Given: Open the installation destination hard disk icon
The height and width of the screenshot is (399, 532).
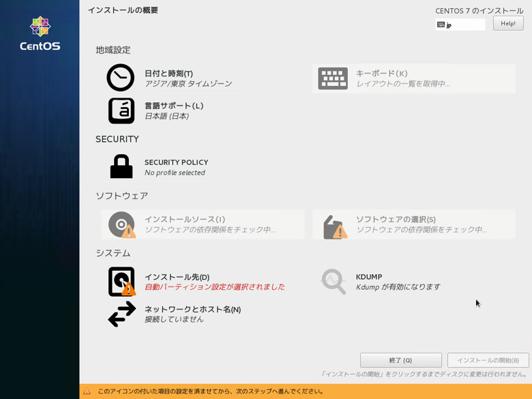Looking at the screenshot, I should (122, 282).
